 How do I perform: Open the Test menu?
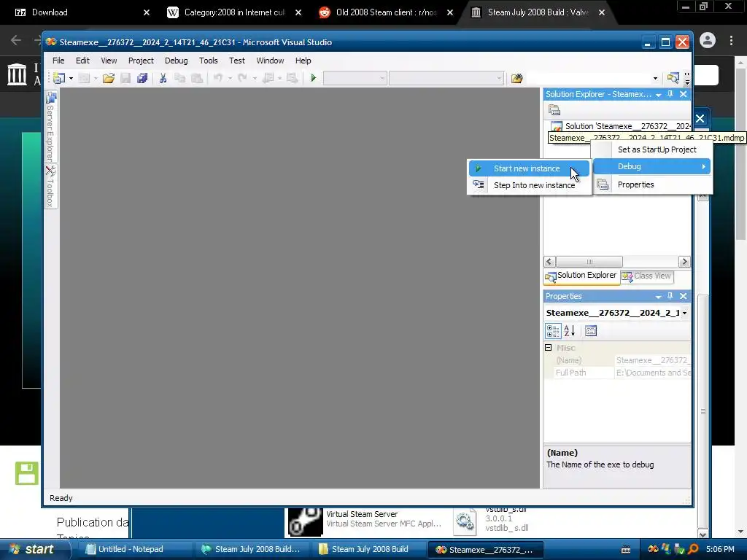(x=237, y=61)
